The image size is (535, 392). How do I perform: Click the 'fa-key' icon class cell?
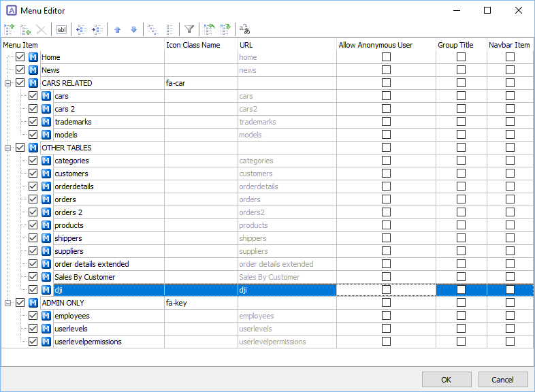(x=201, y=303)
